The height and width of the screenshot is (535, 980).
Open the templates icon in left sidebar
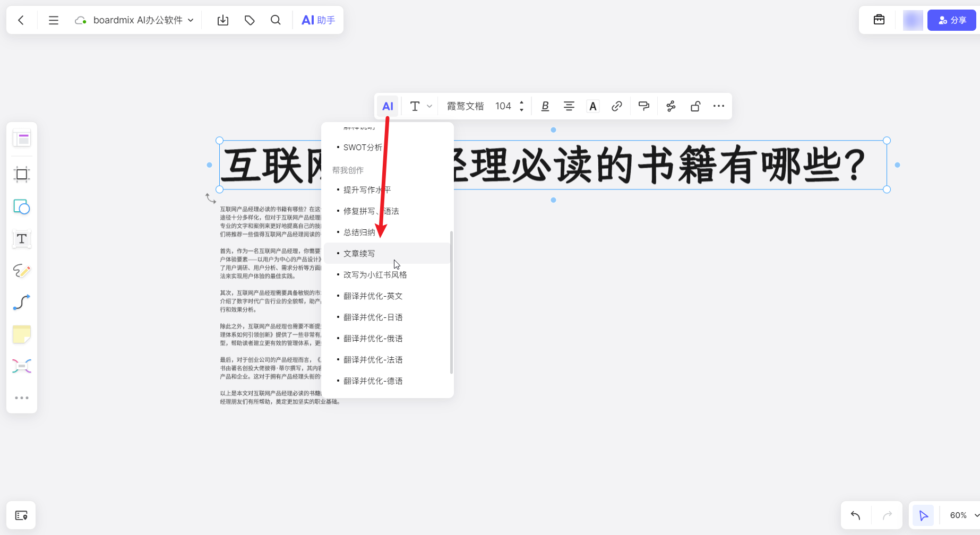tap(22, 139)
